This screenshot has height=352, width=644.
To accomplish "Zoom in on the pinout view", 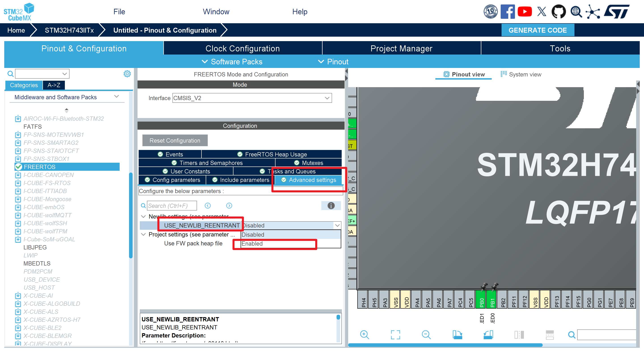I will pyautogui.click(x=364, y=335).
